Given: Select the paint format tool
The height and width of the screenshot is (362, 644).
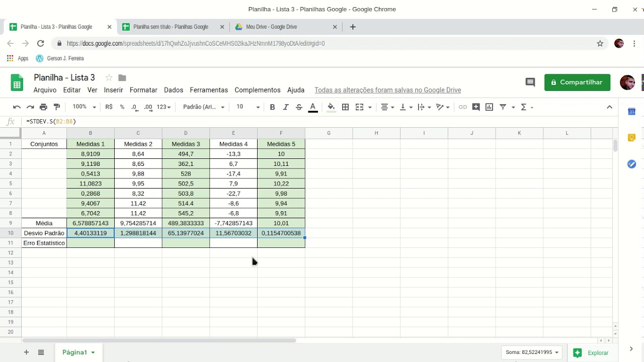Looking at the screenshot, I should pyautogui.click(x=57, y=107).
